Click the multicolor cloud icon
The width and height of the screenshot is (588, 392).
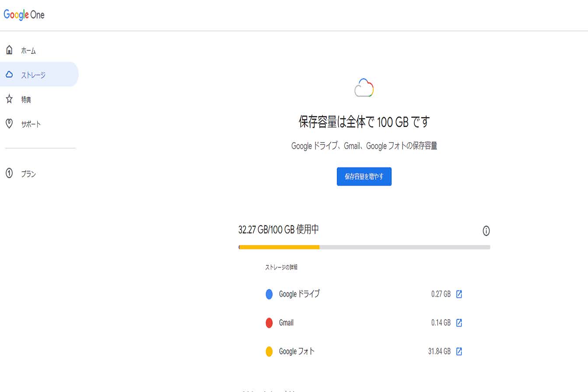tap(364, 88)
